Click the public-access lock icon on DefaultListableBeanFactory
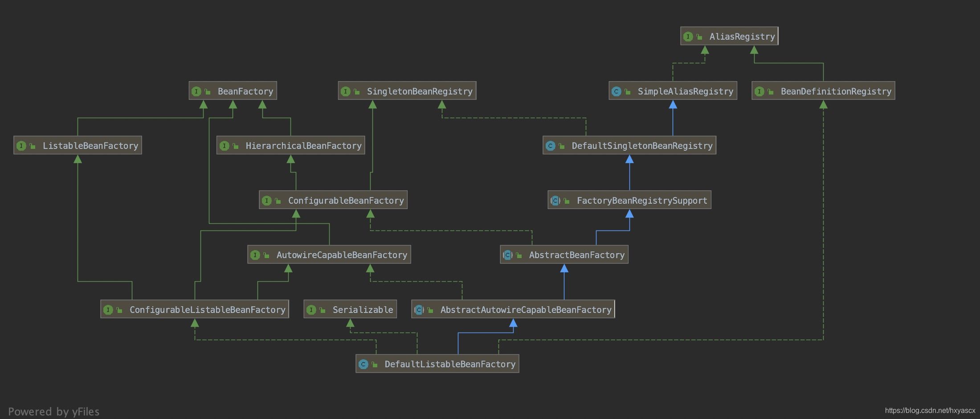The image size is (980, 419). click(x=375, y=365)
